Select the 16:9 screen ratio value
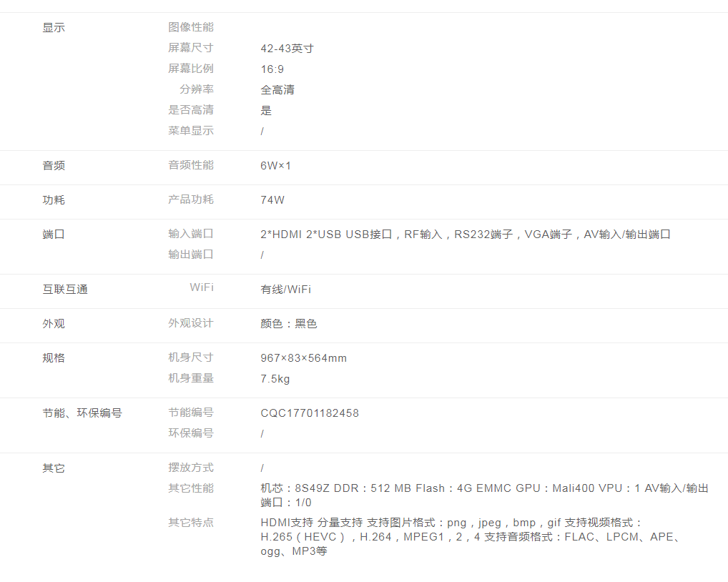Image resolution: width=728 pixels, height=582 pixels. (272, 69)
